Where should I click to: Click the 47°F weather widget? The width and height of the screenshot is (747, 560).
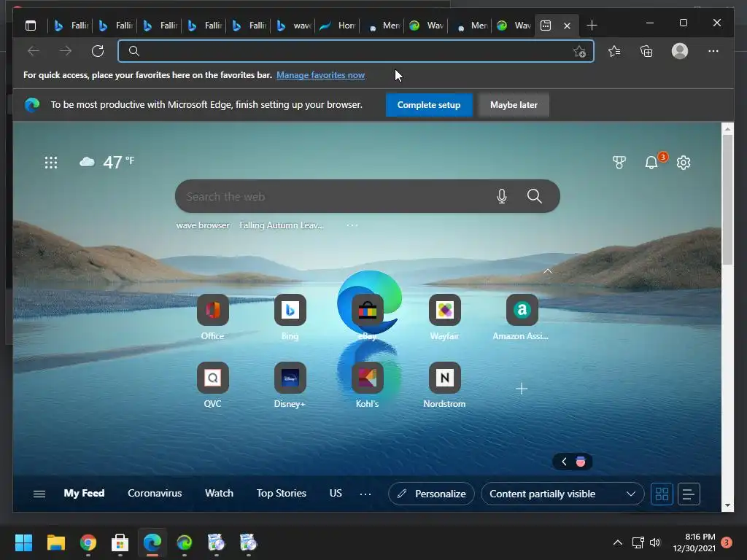107,162
